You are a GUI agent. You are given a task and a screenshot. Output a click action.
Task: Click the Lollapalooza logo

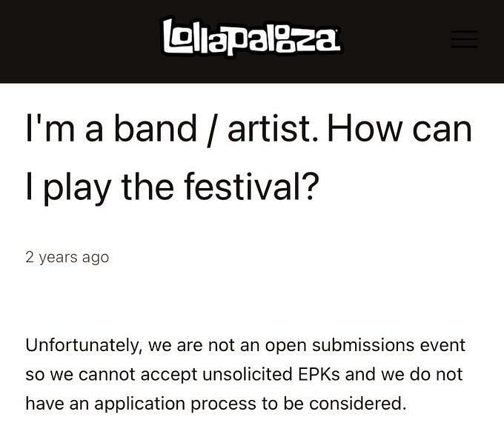coord(252,38)
